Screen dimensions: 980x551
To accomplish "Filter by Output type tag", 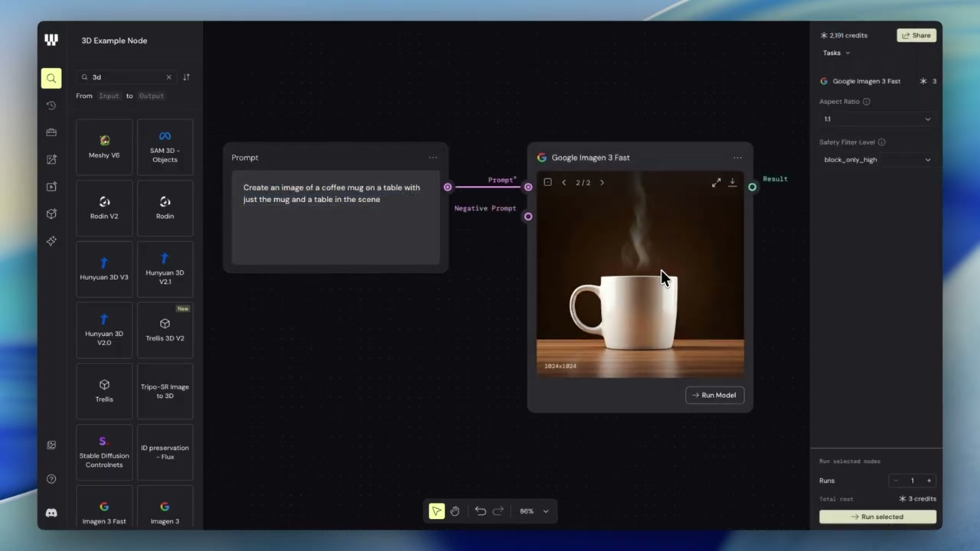I will tap(151, 96).
